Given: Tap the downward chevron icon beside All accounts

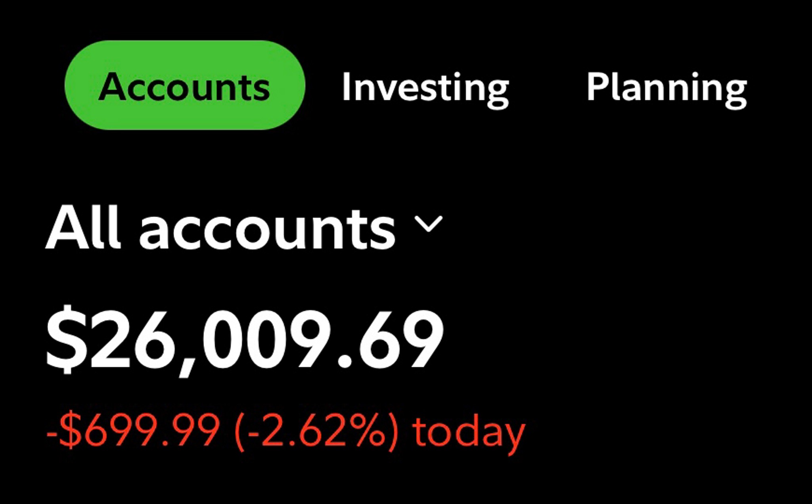Looking at the screenshot, I should (x=428, y=224).
